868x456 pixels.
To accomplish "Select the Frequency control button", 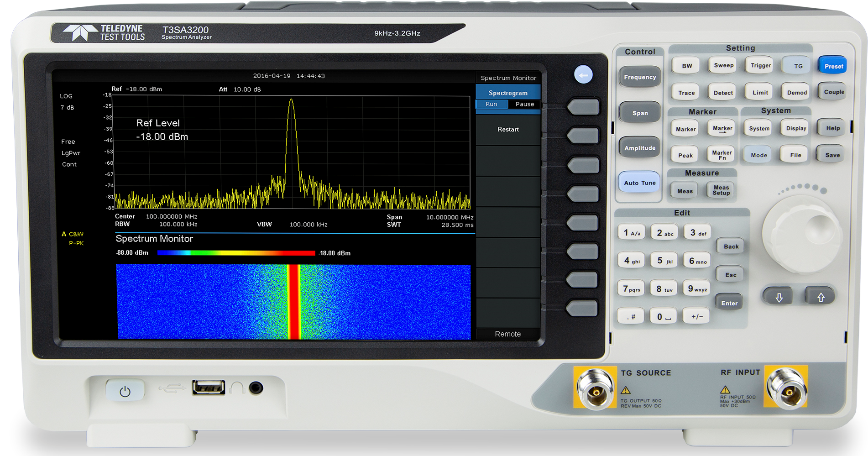I will pos(640,77).
